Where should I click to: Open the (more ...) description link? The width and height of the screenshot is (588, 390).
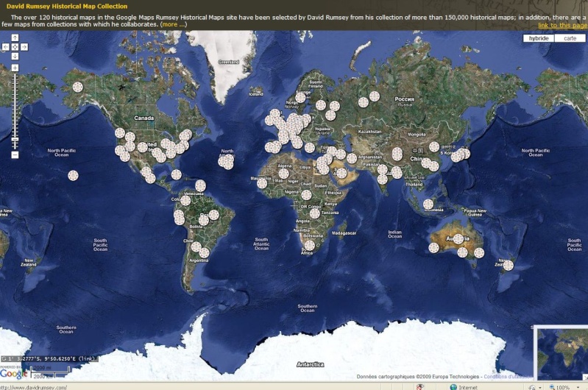[173, 24]
